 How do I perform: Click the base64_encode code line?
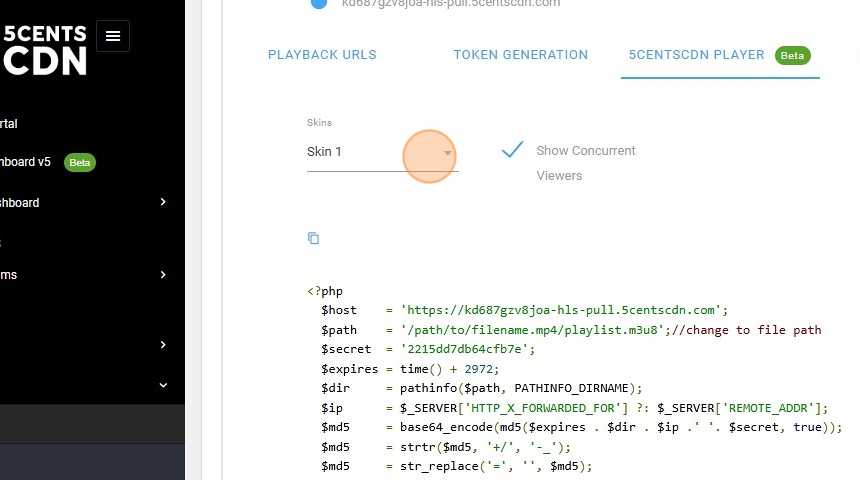click(x=581, y=427)
